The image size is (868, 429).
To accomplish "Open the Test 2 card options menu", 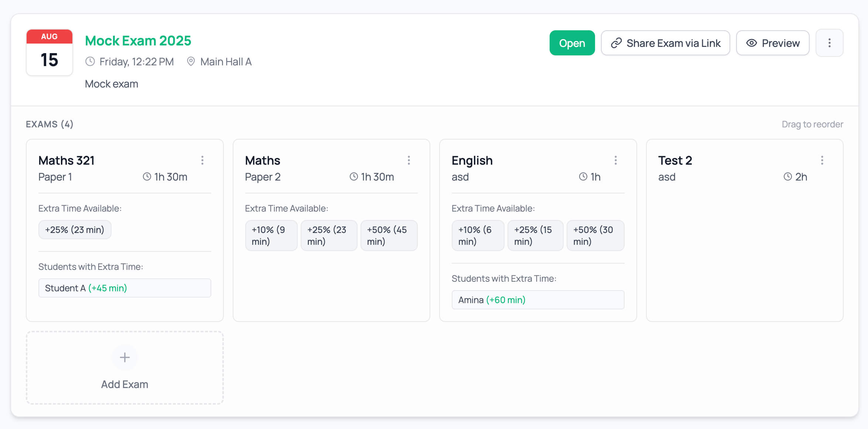I will pos(822,160).
